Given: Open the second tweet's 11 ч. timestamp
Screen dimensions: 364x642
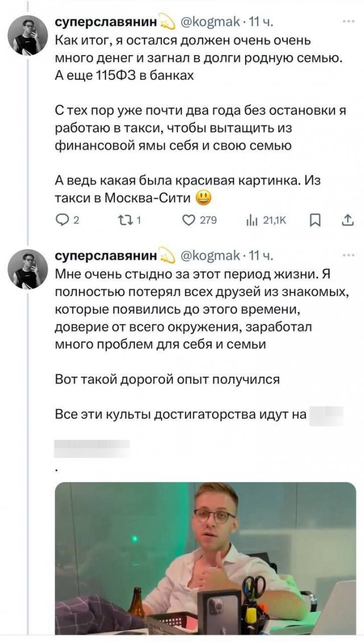Looking at the screenshot, I should click(x=262, y=257).
